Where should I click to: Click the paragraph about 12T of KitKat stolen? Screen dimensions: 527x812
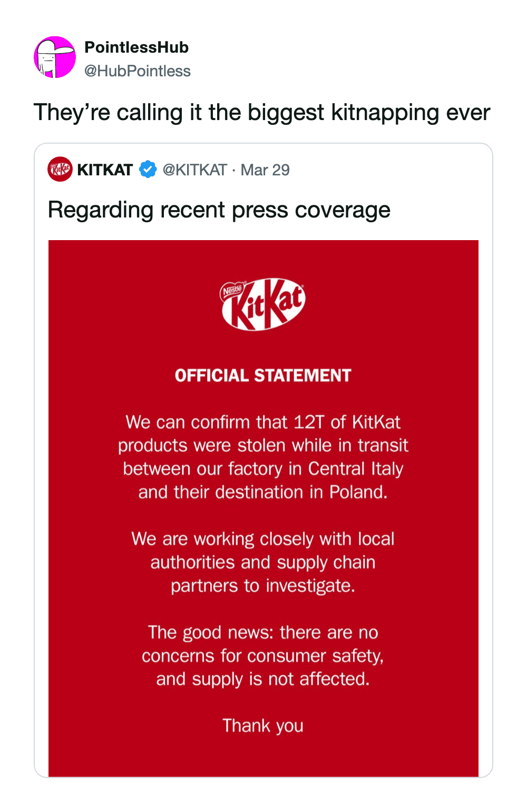[x=263, y=457]
